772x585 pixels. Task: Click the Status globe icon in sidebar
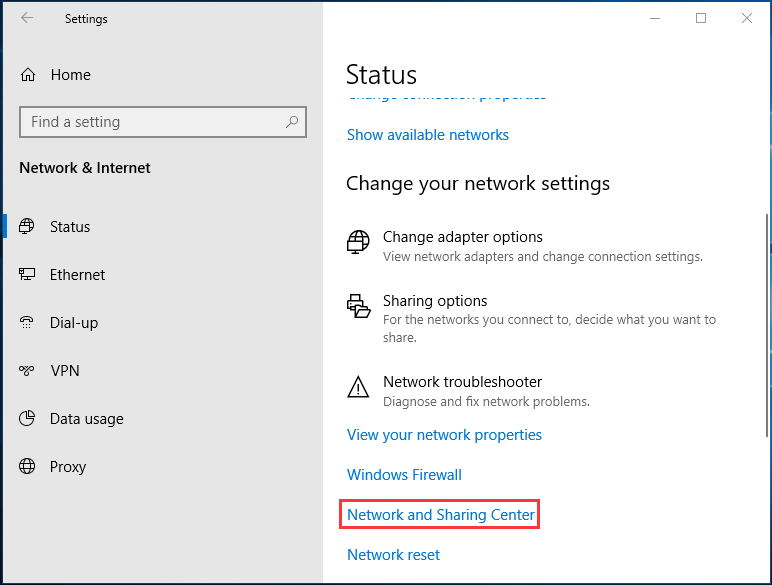click(x=27, y=227)
